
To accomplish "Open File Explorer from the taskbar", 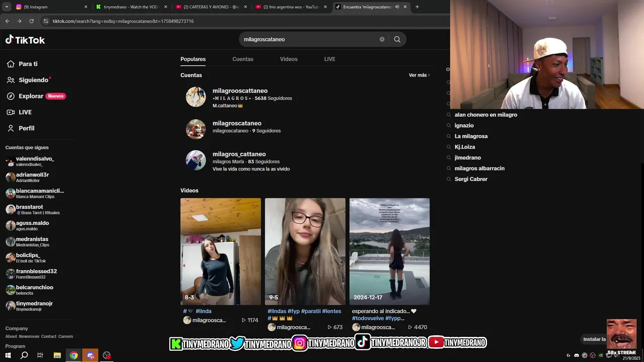I will (x=57, y=355).
